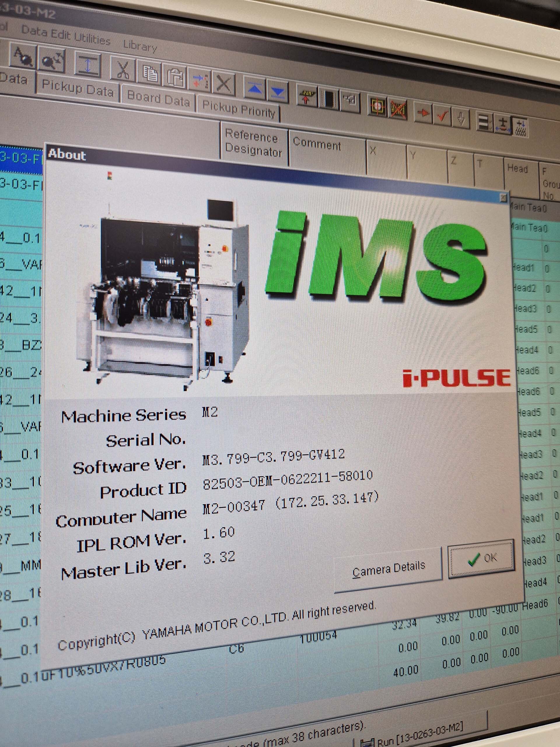
Task: Click IPL ROM version value 1.60
Action: [x=219, y=533]
